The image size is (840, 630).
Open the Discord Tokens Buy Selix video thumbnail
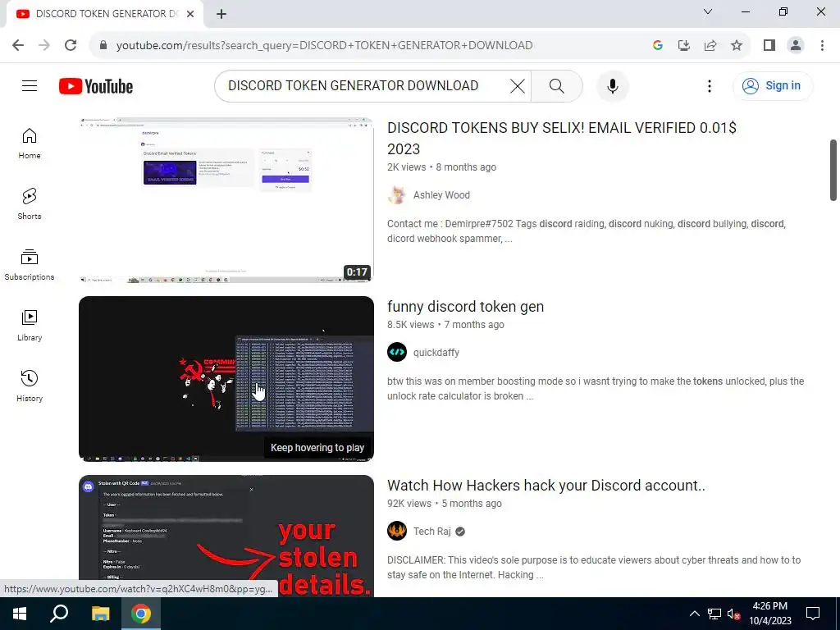[226, 200]
